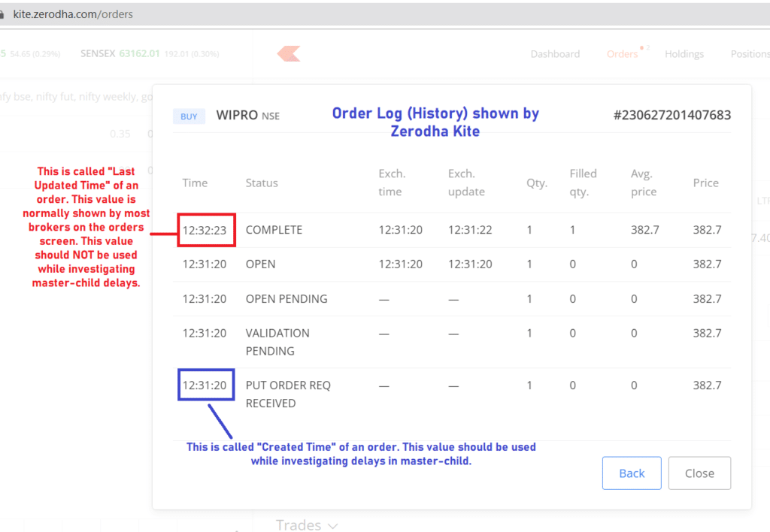Click the Exch. update column header
Viewport: 770px width, 532px height.
tap(466, 183)
